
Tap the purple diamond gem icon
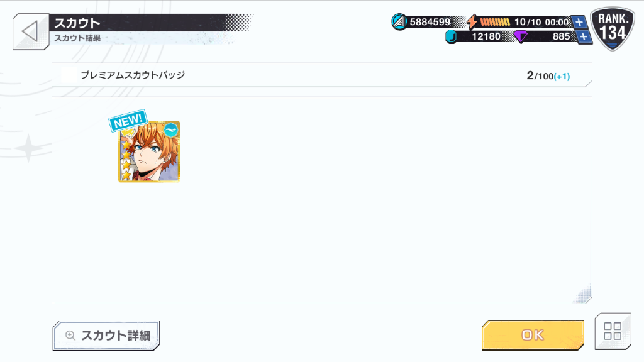(x=520, y=37)
